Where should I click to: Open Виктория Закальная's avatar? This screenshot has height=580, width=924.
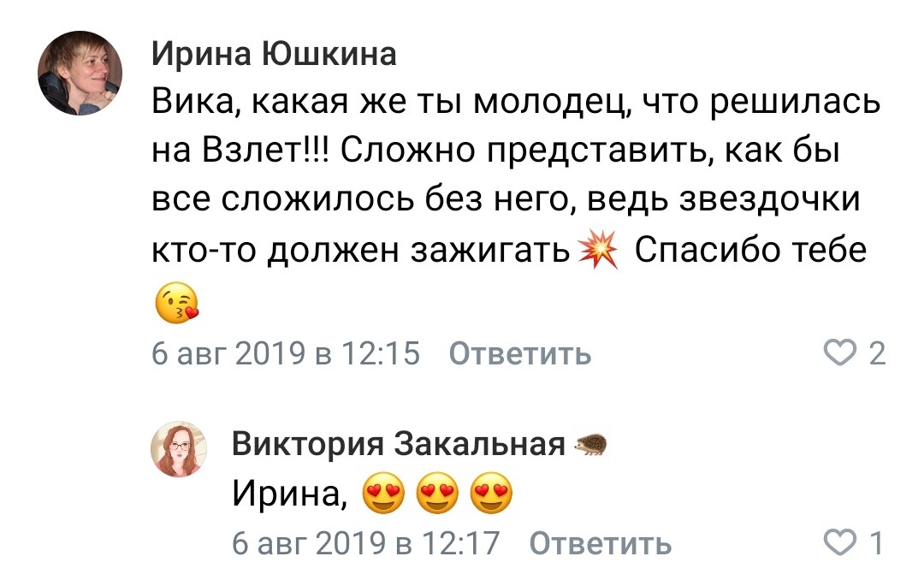[179, 448]
